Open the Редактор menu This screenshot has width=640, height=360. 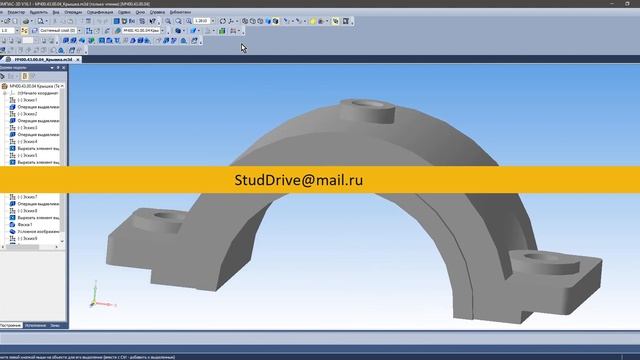[x=16, y=12]
